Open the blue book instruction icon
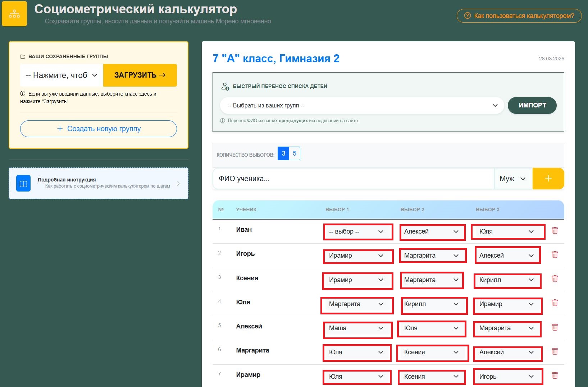 click(23, 184)
